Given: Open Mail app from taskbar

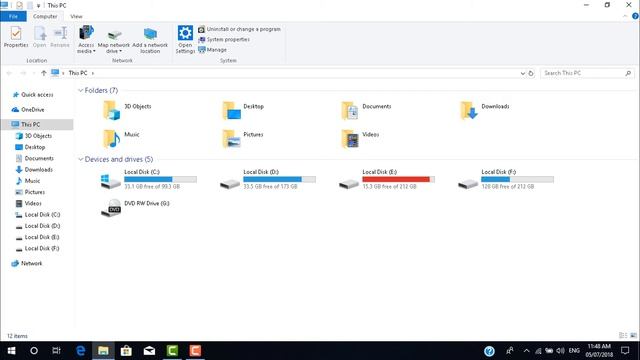Looking at the screenshot, I should 149,351.
